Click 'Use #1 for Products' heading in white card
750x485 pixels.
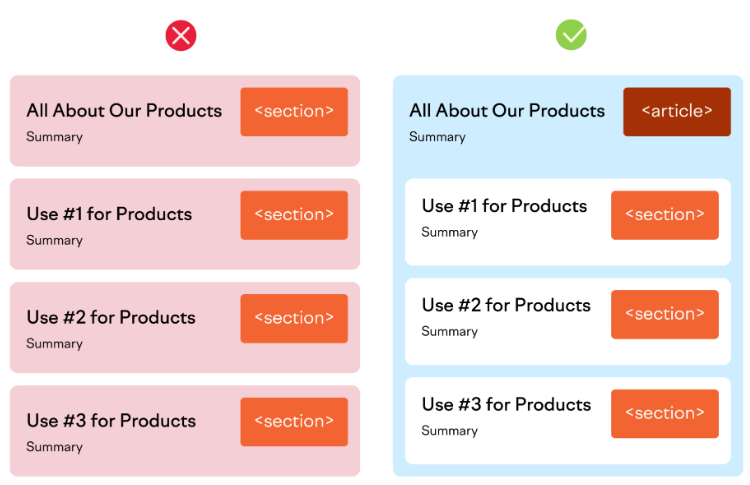pos(505,206)
